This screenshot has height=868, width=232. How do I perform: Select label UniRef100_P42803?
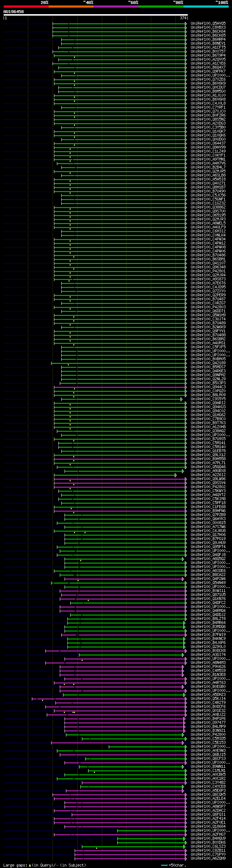tap(208, 307)
